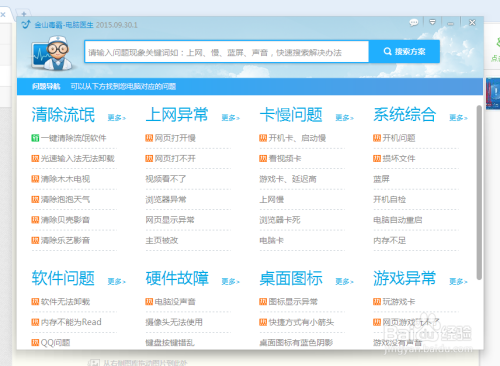Click orange icon beside QQ问题
500x366 pixels.
[35, 343]
